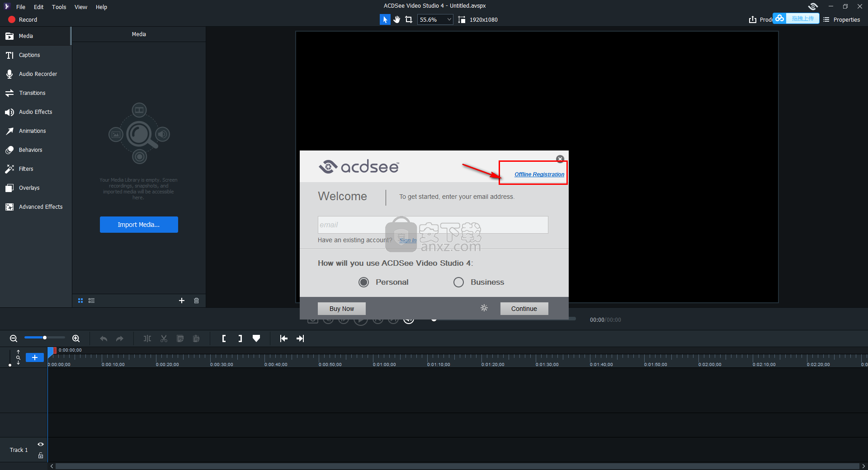
Task: Copy the selected clip
Action: (x=180, y=338)
